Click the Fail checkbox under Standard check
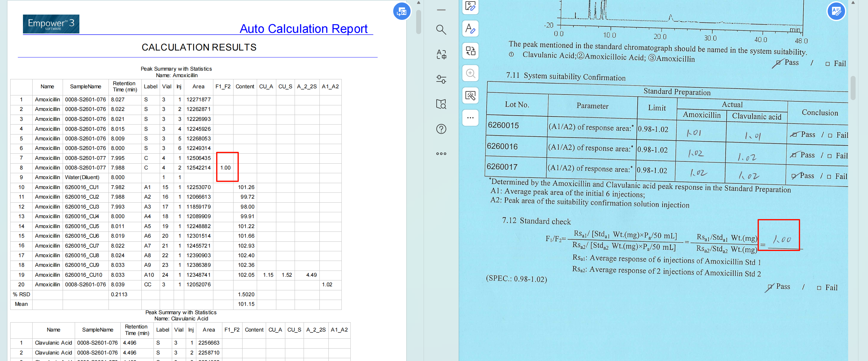Screen dimensions: 868x361 pos(819,288)
